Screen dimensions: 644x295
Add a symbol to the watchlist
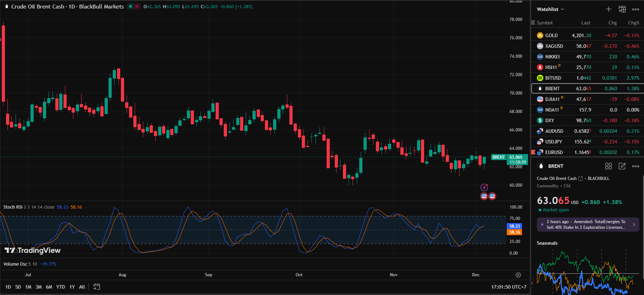(x=609, y=9)
